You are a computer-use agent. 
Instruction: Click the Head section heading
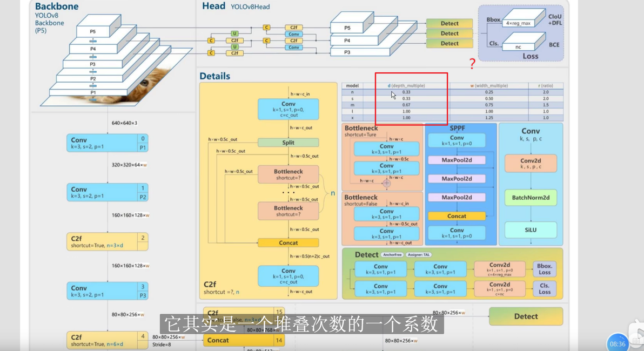(213, 6)
